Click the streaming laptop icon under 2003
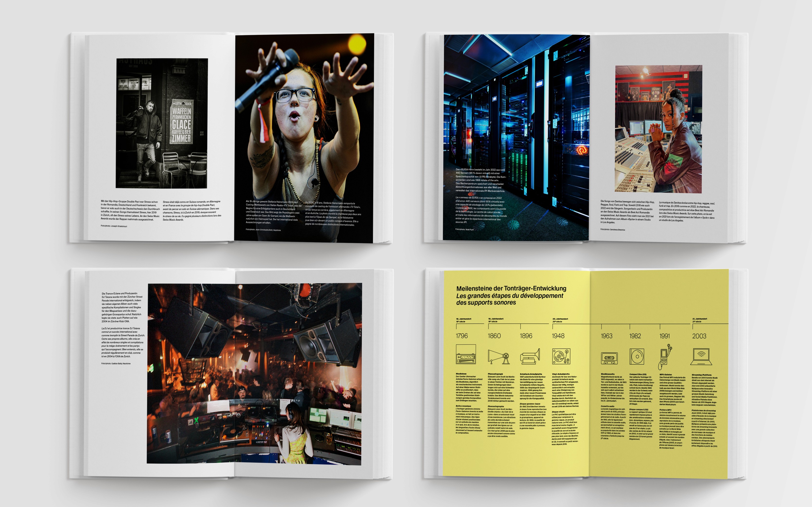 pos(701,357)
